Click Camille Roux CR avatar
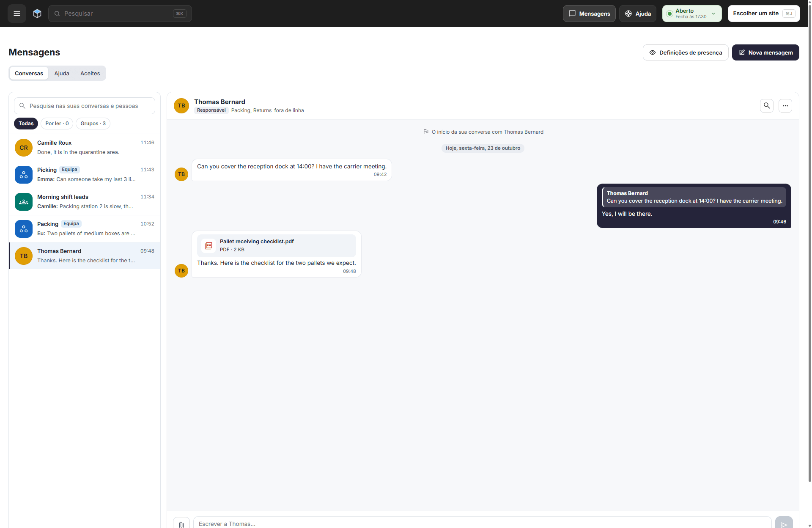The image size is (812, 528). (x=24, y=148)
